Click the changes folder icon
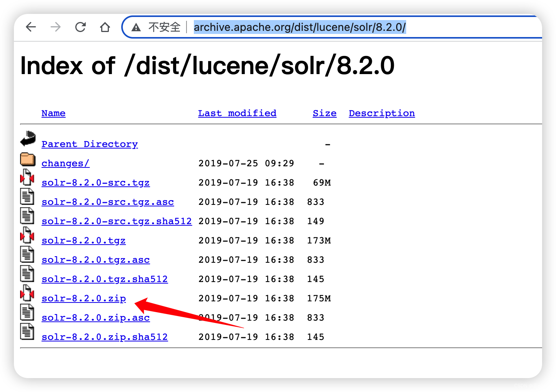This screenshot has height=392, width=556. pos(28,159)
